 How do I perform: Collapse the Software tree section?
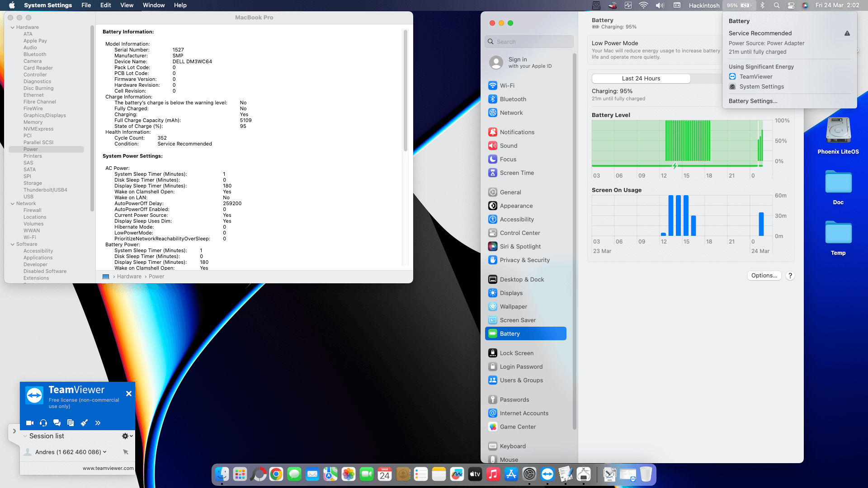[x=13, y=244]
